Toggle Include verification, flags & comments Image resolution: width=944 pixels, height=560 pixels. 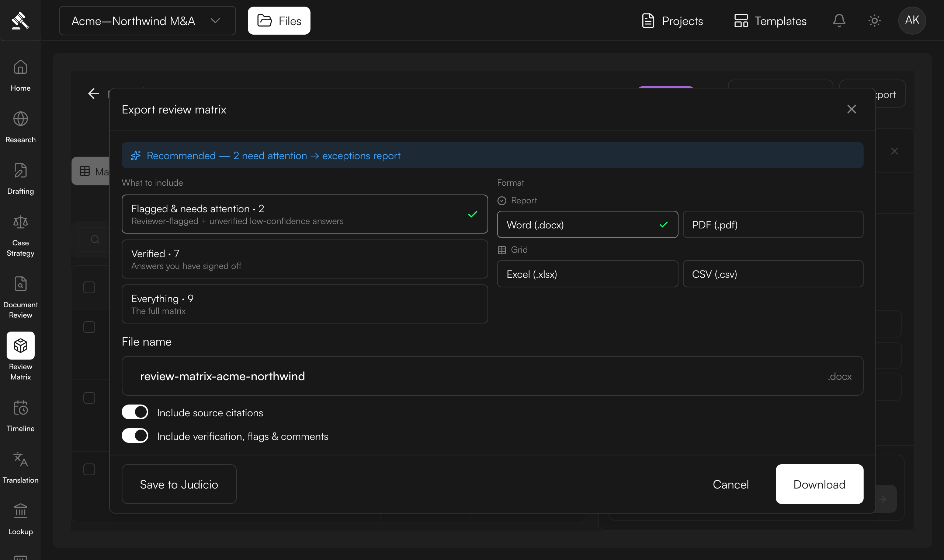(x=135, y=435)
